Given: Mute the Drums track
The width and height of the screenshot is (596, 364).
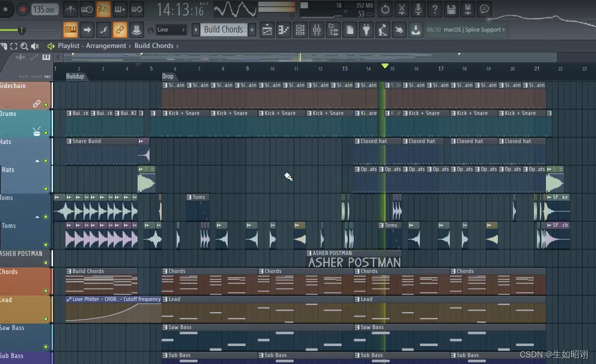Looking at the screenshot, I should click(46, 132).
